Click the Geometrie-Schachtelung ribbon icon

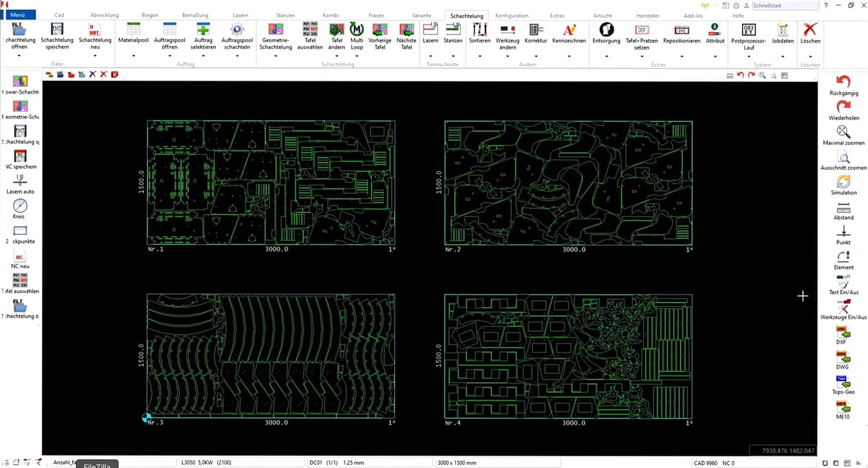[x=275, y=30]
